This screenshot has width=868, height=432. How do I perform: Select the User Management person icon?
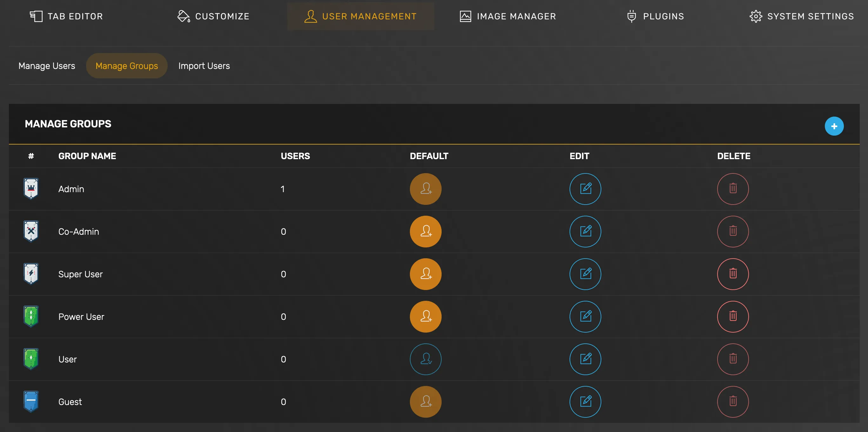tap(310, 16)
